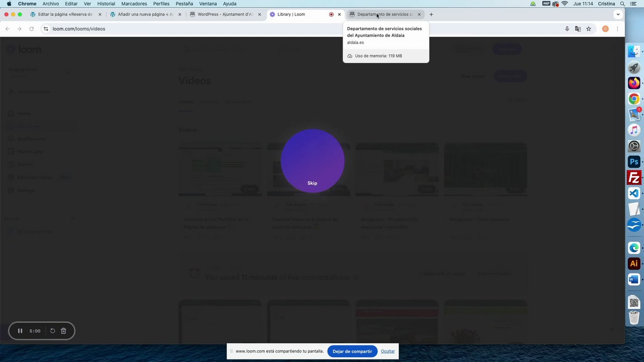Open the Ventana menu
The height and width of the screenshot is (362, 644).
[208, 4]
